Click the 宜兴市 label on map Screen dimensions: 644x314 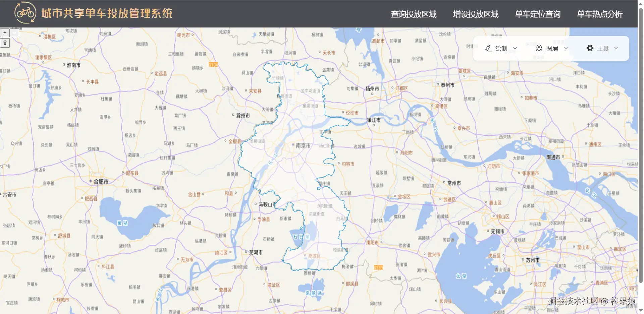click(x=434, y=254)
